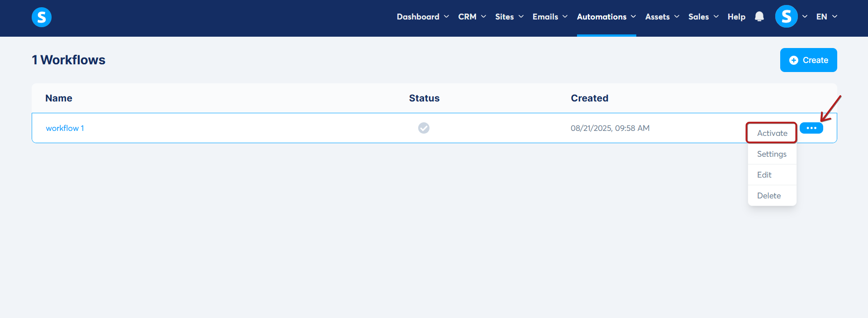Click the workflow 1 status checkmark icon
Screen dimensions: 868x318
[424, 128]
